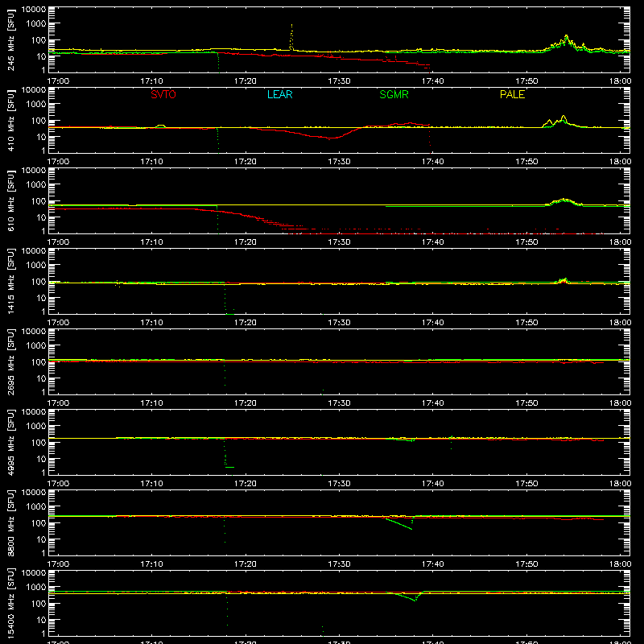Click the 17:30 tick under the 410 MHz panel

point(339,162)
